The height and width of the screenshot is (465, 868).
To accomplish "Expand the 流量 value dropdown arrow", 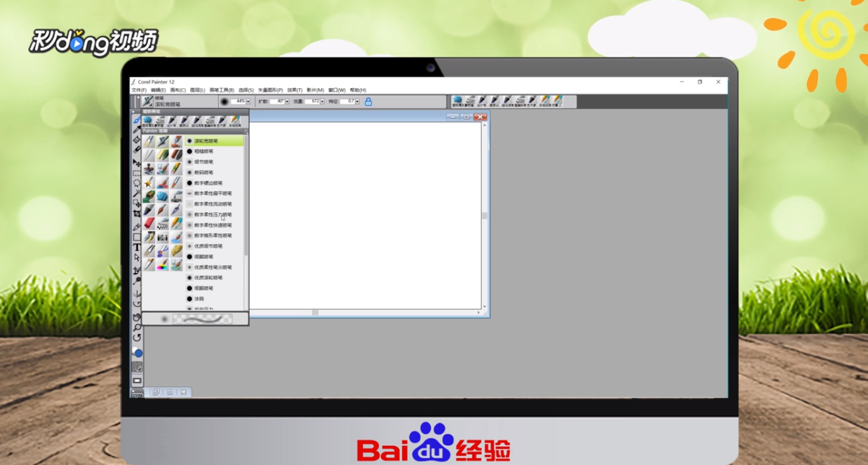I will coord(322,102).
